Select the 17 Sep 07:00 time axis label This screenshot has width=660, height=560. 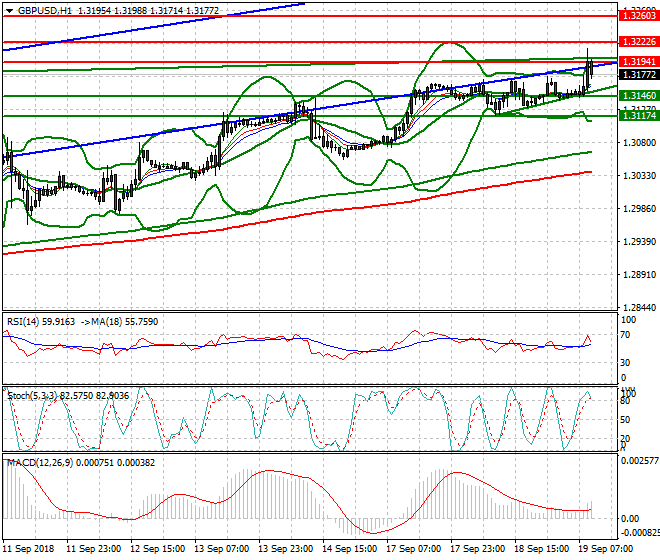coord(413,549)
